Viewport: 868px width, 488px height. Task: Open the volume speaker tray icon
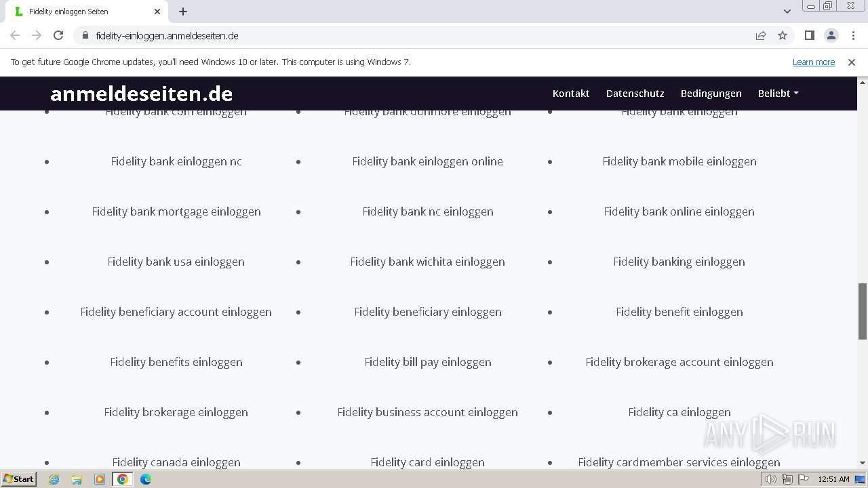[771, 479]
